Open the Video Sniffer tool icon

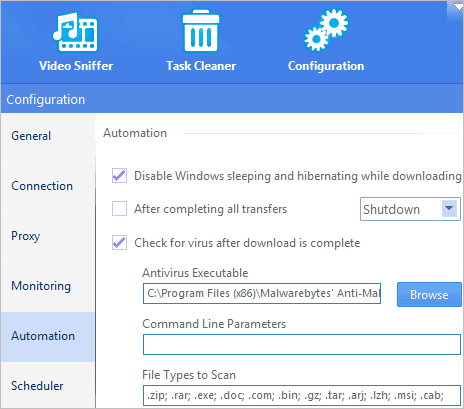click(x=75, y=32)
